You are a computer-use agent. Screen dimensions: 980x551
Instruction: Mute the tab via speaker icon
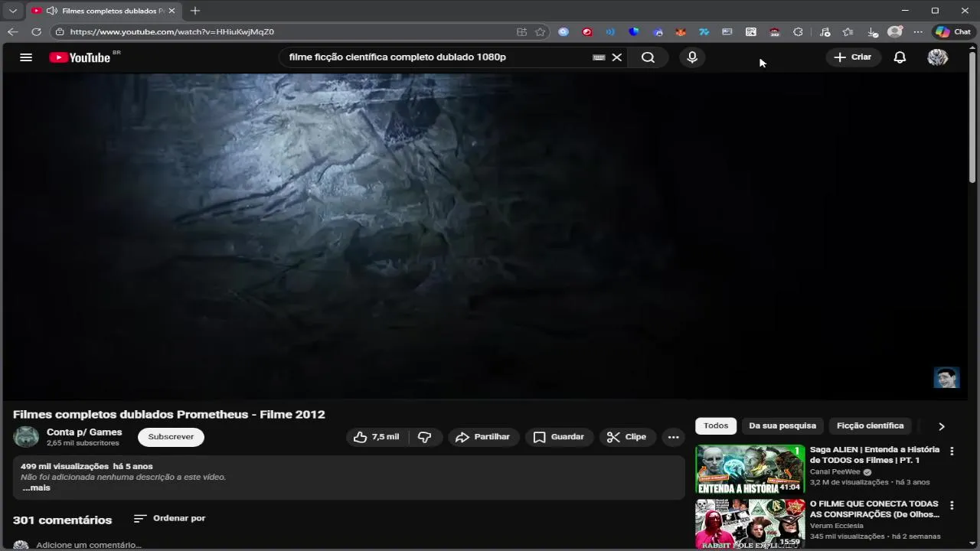(51, 11)
